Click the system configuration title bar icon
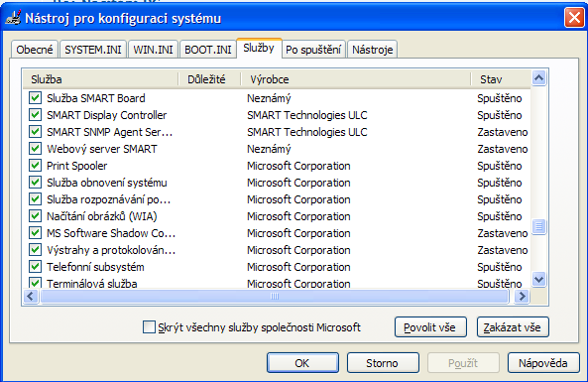The image size is (588, 382). point(13,18)
